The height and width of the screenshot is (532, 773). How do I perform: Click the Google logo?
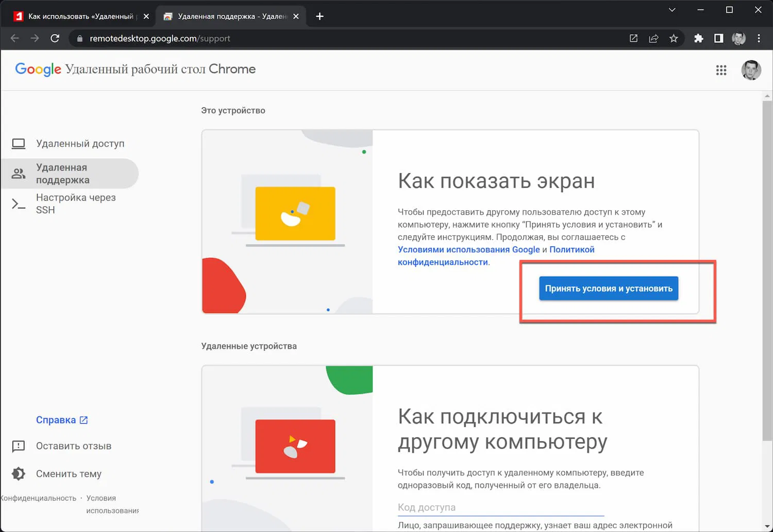(x=38, y=69)
